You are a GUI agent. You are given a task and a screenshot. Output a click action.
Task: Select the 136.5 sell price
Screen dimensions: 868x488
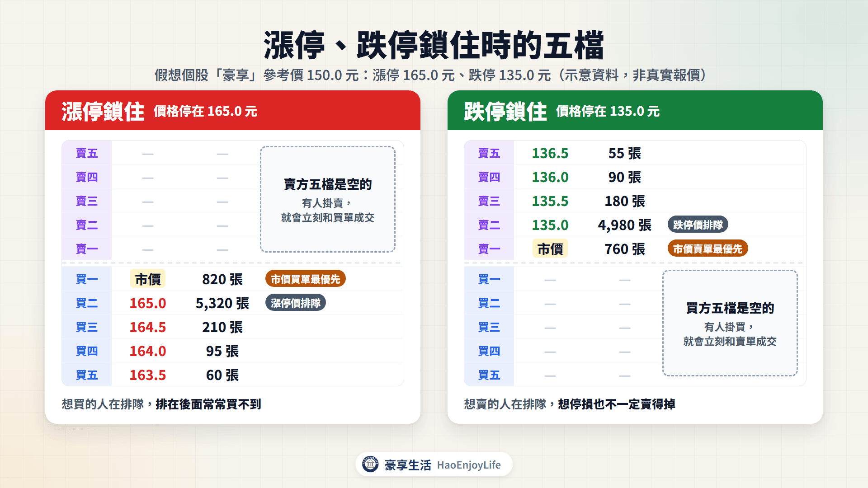click(550, 153)
